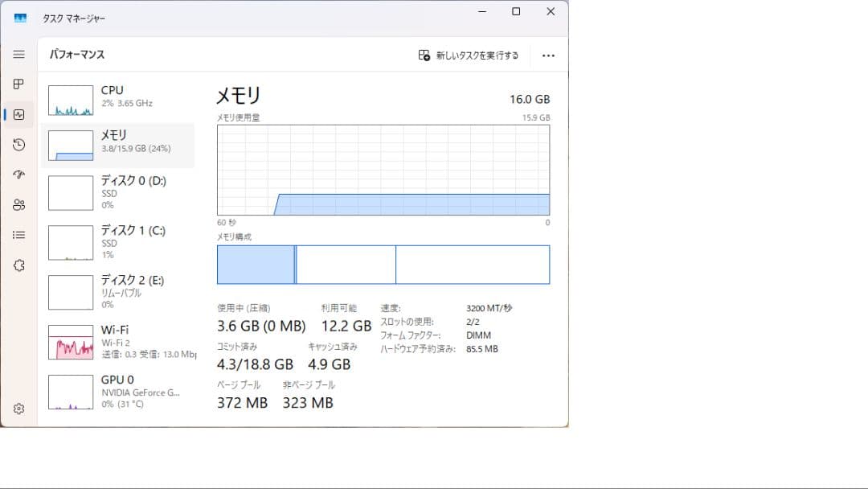Screen dimensions: 868x489
Task: Open the more options (…) menu
Action: coord(548,55)
